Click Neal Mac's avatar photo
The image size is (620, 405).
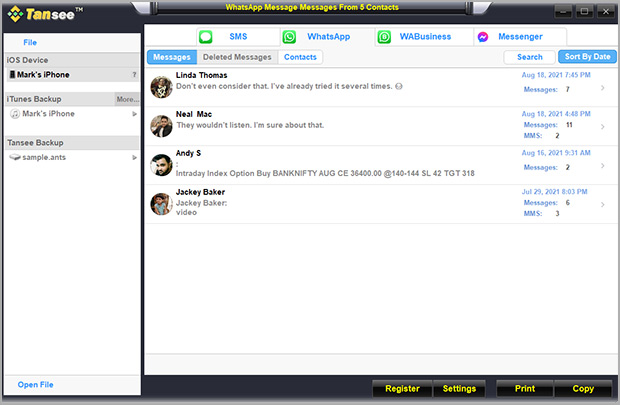[161, 126]
